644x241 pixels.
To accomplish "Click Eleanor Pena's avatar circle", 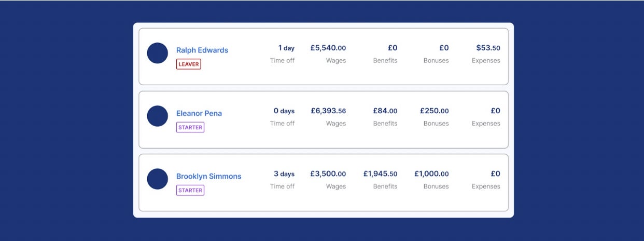I will click(158, 116).
